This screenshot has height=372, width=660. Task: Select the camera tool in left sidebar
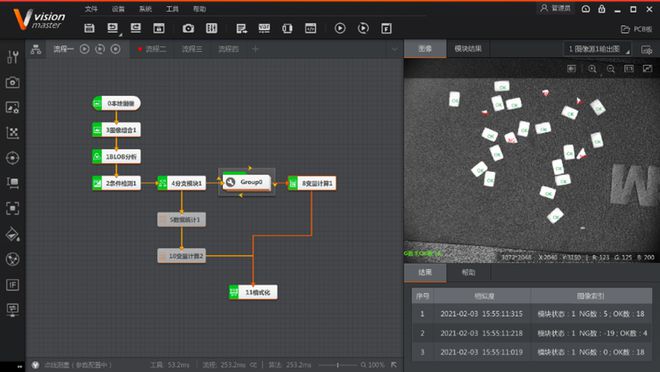click(13, 82)
